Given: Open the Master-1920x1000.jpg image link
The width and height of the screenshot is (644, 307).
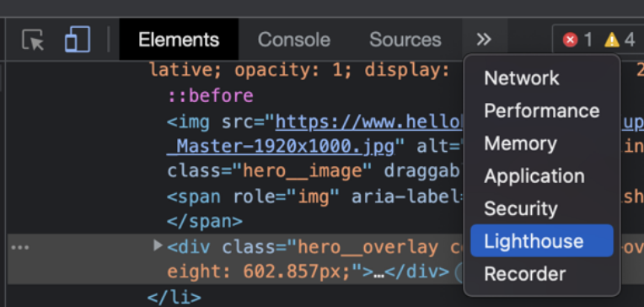Looking at the screenshot, I should click(281, 146).
